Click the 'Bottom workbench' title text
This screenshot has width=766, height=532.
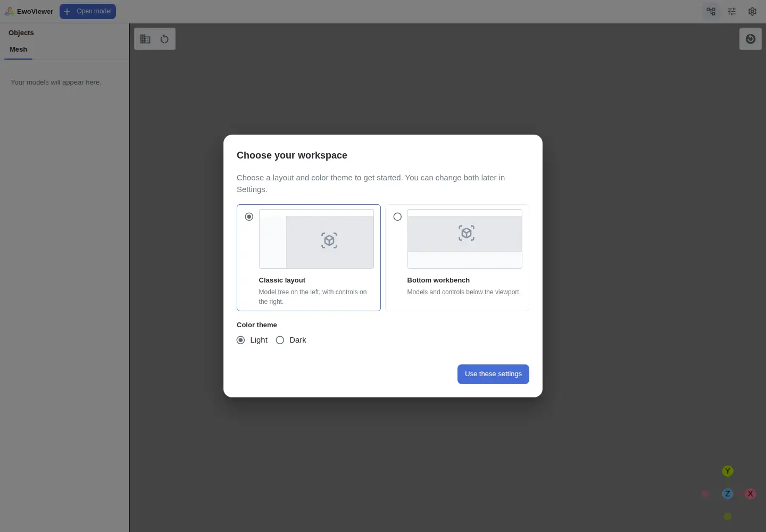438,280
